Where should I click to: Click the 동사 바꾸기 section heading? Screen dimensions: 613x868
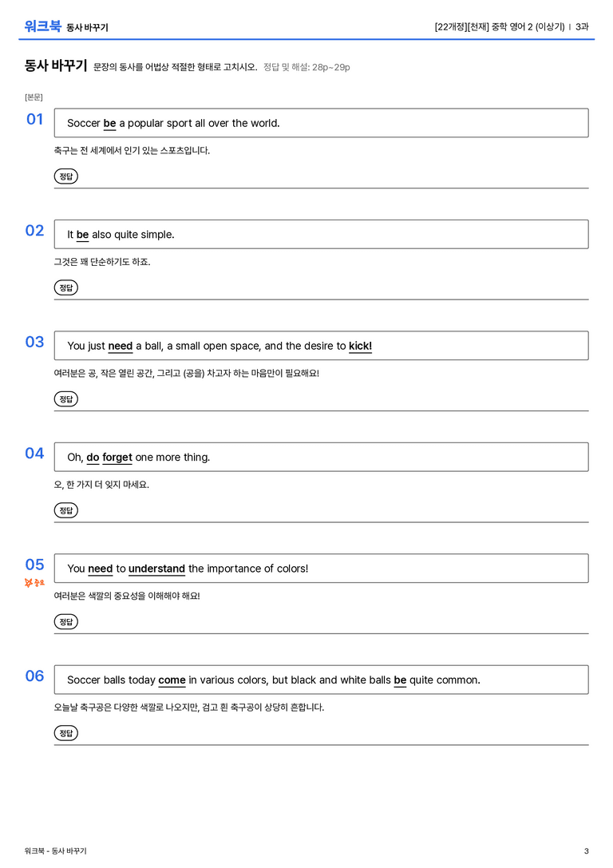click(x=56, y=65)
